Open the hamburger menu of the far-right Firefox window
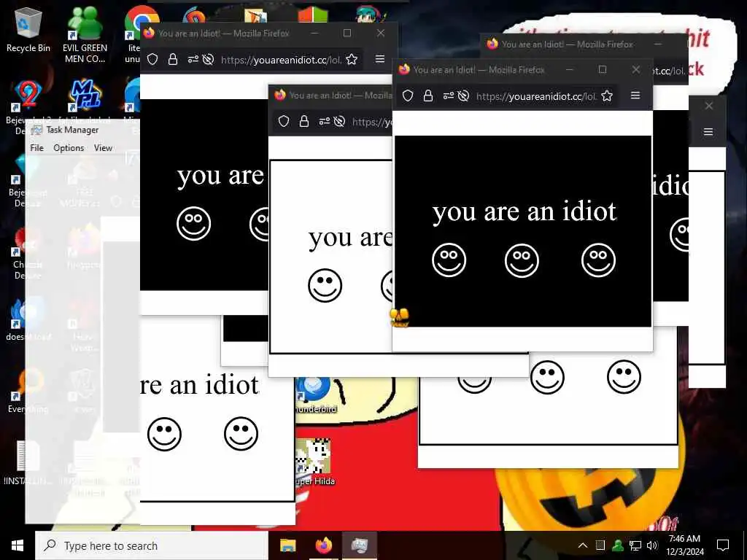The height and width of the screenshot is (560, 747). (708, 132)
